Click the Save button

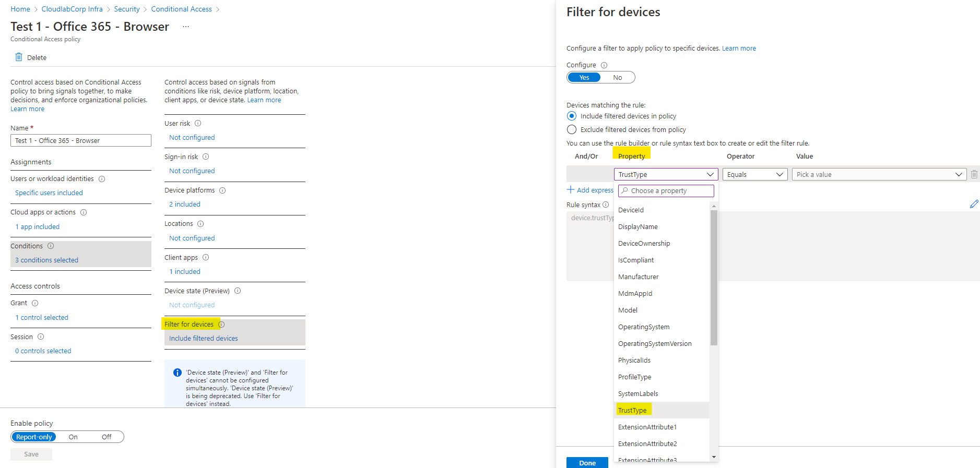[x=31, y=454]
